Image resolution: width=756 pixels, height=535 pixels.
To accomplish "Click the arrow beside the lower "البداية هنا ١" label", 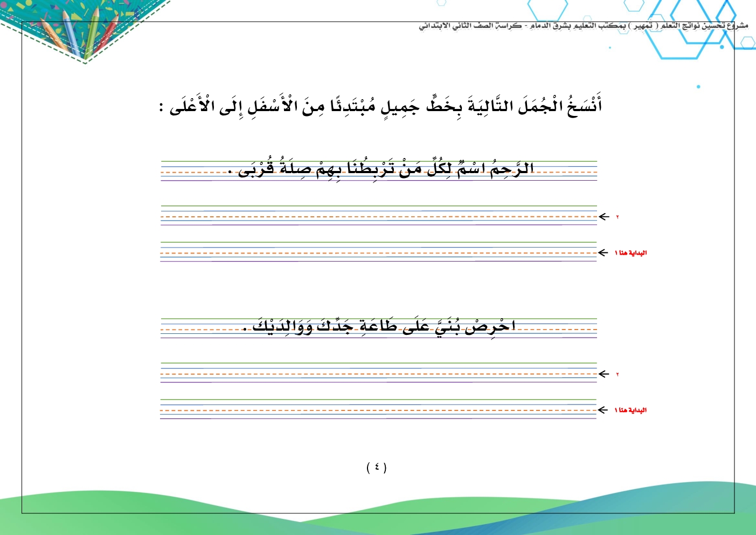I will tap(604, 410).
